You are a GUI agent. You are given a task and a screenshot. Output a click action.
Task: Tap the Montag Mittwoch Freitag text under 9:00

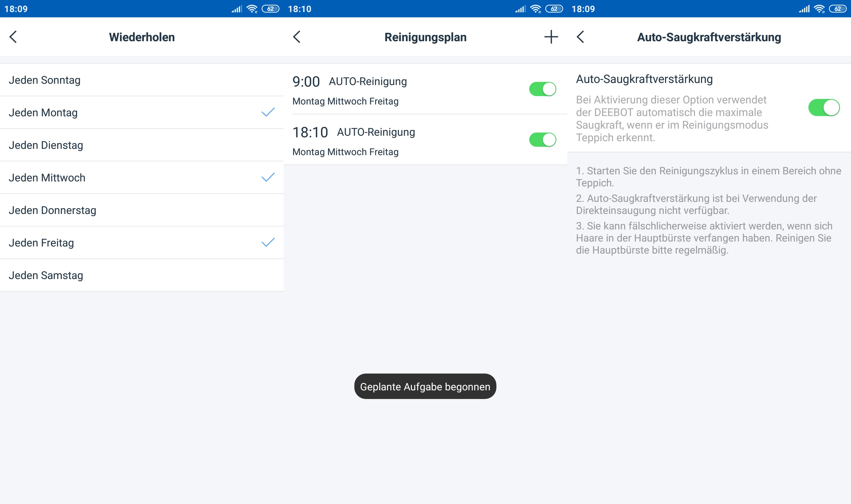[345, 101]
